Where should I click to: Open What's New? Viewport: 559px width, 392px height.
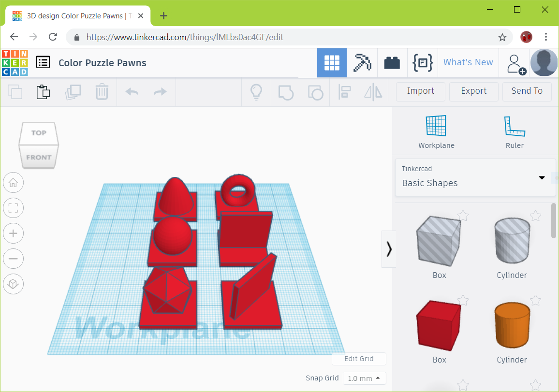(x=468, y=62)
